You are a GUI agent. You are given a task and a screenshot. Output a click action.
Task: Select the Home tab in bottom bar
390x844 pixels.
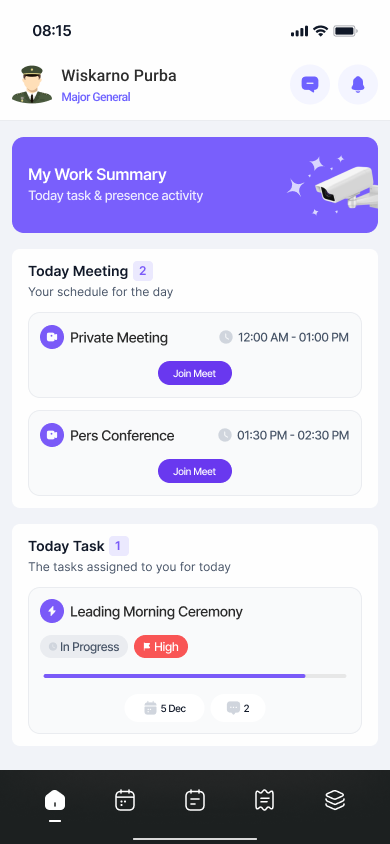[55, 800]
